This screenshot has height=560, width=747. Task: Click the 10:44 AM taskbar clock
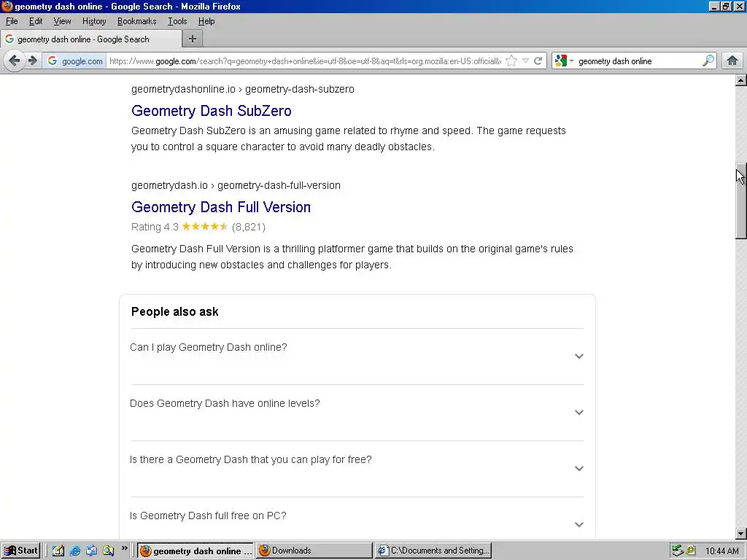coord(721,551)
